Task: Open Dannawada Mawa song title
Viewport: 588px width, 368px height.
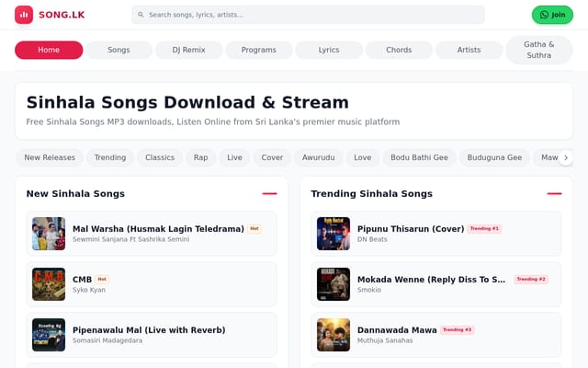Action: point(397,330)
